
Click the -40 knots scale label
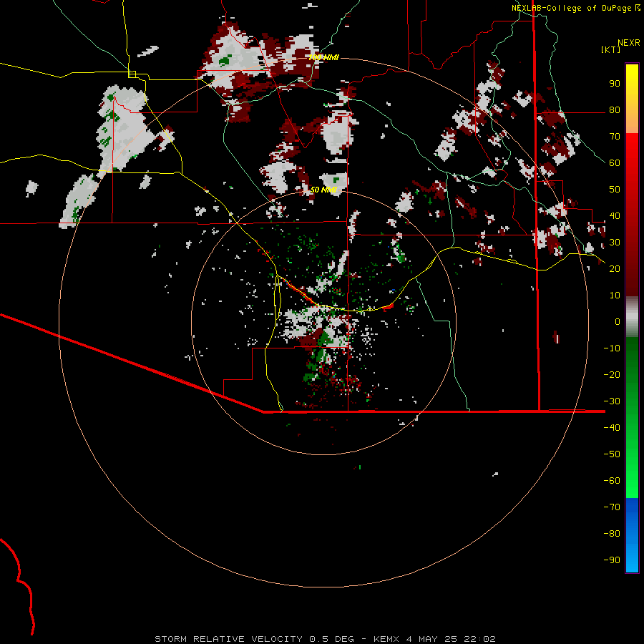[x=612, y=428]
